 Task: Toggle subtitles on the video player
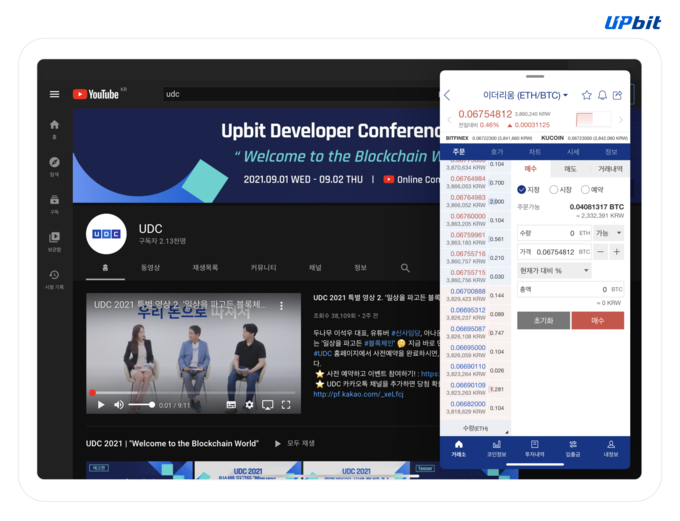click(232, 405)
